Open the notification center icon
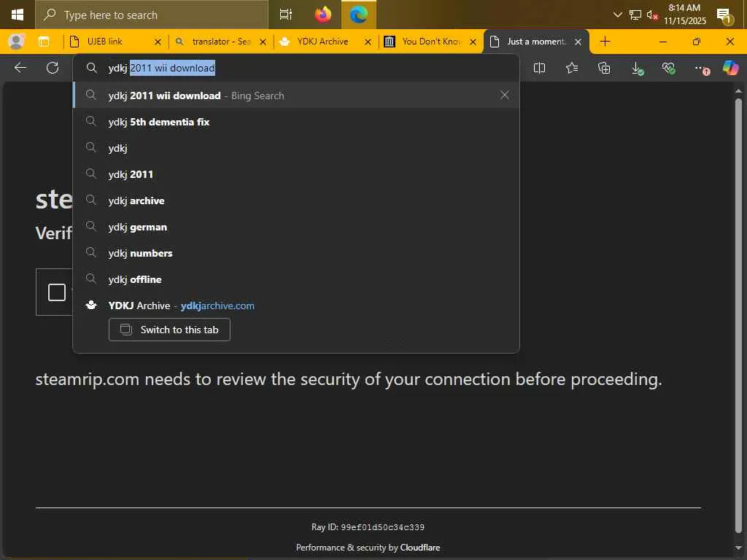Image resolution: width=747 pixels, height=560 pixels. tap(724, 16)
